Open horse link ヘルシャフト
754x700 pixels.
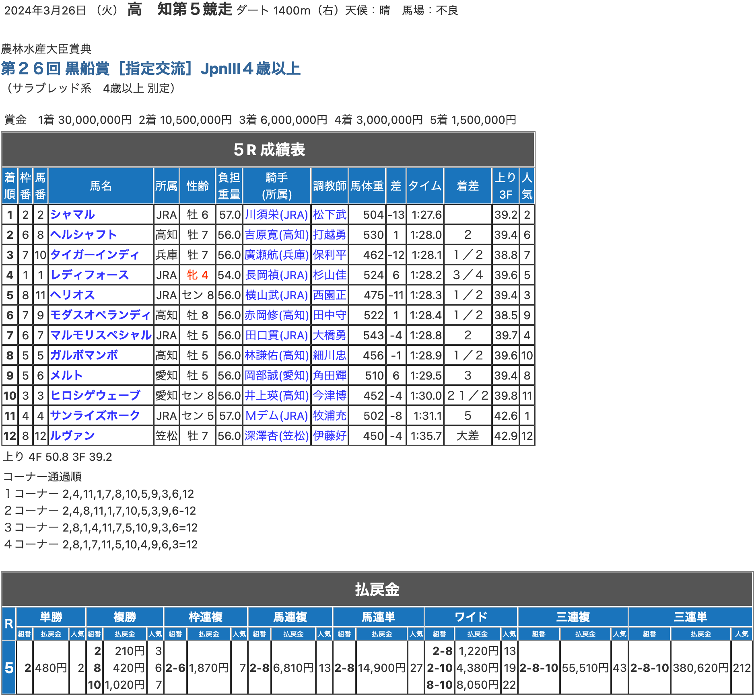point(83,235)
